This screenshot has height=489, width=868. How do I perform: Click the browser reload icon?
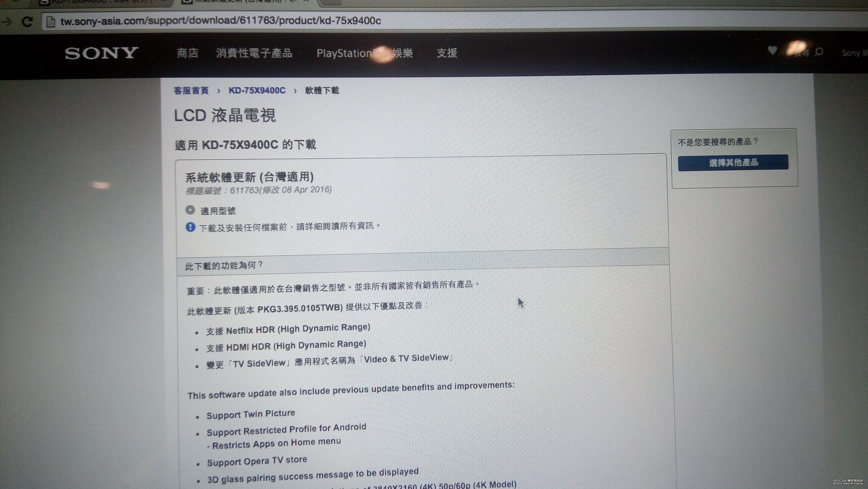point(27,22)
